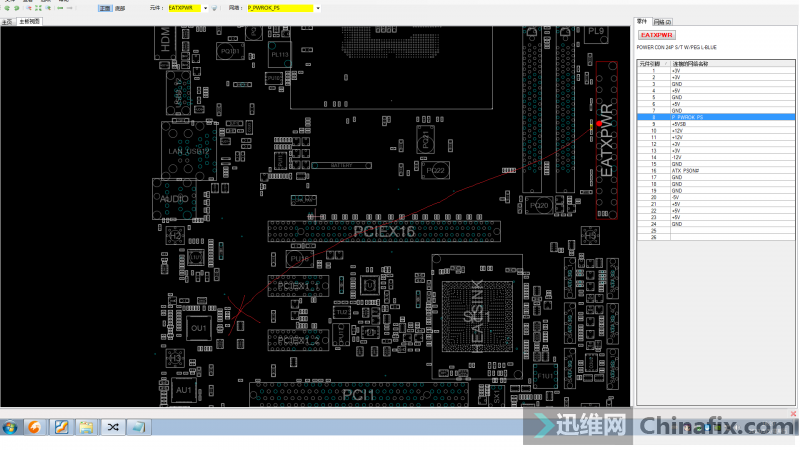The width and height of the screenshot is (800, 450).
Task: Toggle the 底部 (bottom side) view button
Action: (119, 8)
